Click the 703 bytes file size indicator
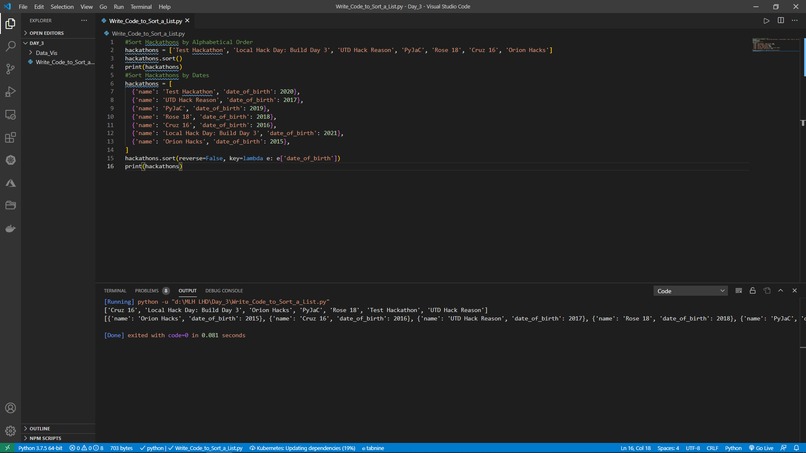Screen dimensions: 806x453 pos(121,448)
